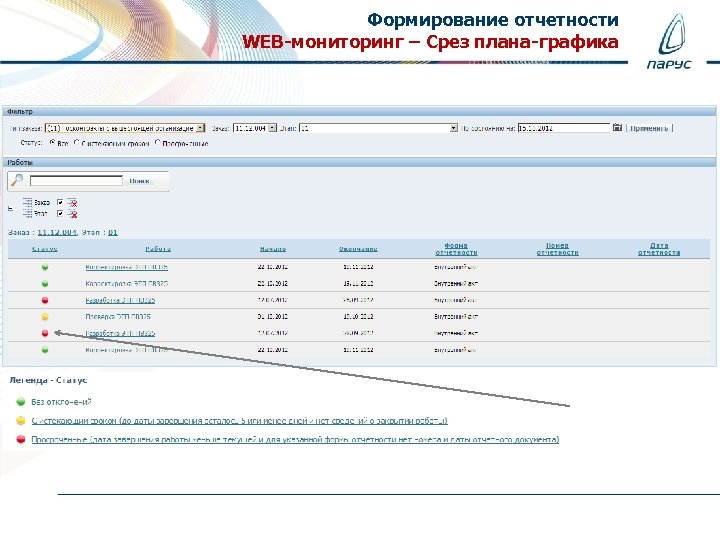Sort by Дата отчетности column header

click(659, 249)
